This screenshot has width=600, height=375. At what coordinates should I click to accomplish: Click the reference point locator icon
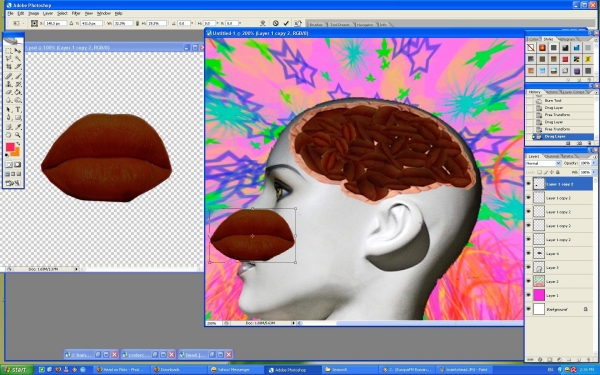point(34,23)
